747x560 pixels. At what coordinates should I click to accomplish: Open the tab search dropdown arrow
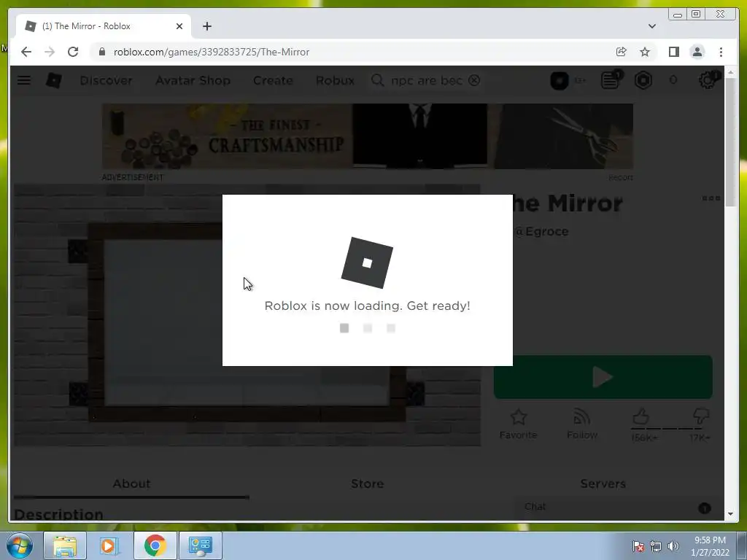[x=652, y=26]
